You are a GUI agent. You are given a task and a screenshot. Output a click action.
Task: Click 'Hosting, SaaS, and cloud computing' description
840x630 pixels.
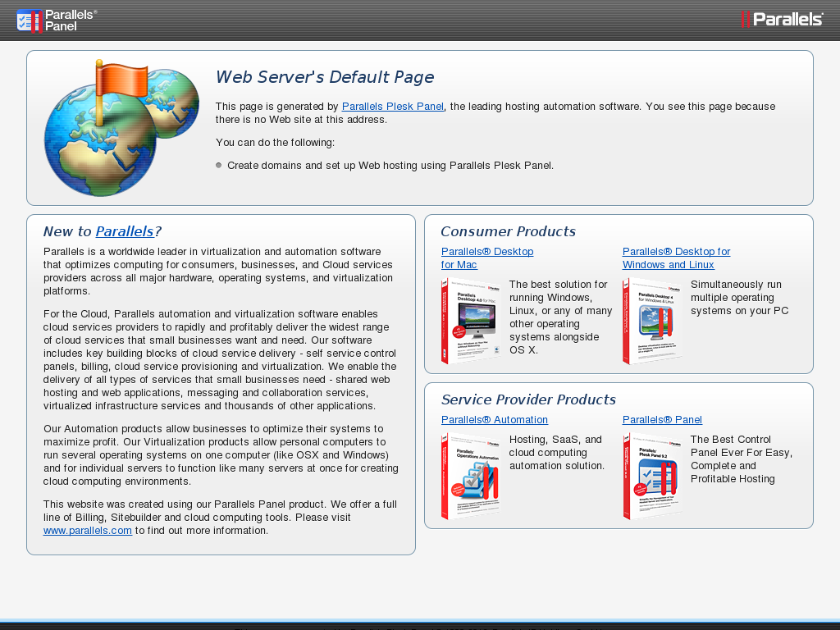click(x=557, y=453)
